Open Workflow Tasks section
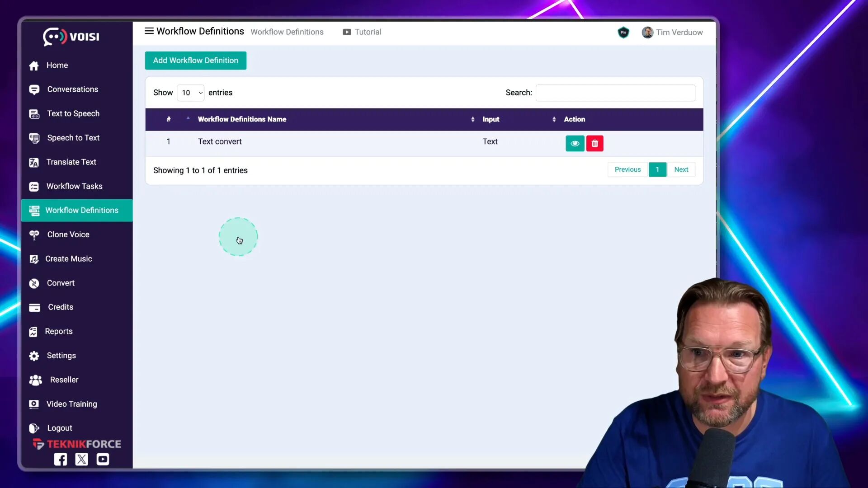The height and width of the screenshot is (488, 868). pos(75,186)
